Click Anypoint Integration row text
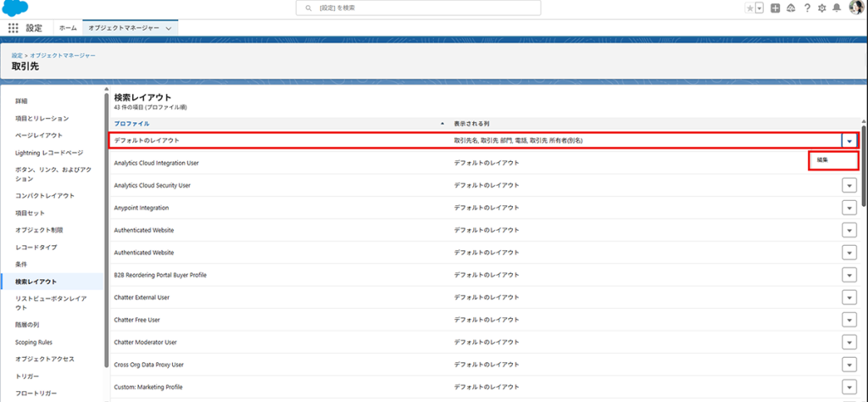The image size is (868, 402). (x=142, y=208)
